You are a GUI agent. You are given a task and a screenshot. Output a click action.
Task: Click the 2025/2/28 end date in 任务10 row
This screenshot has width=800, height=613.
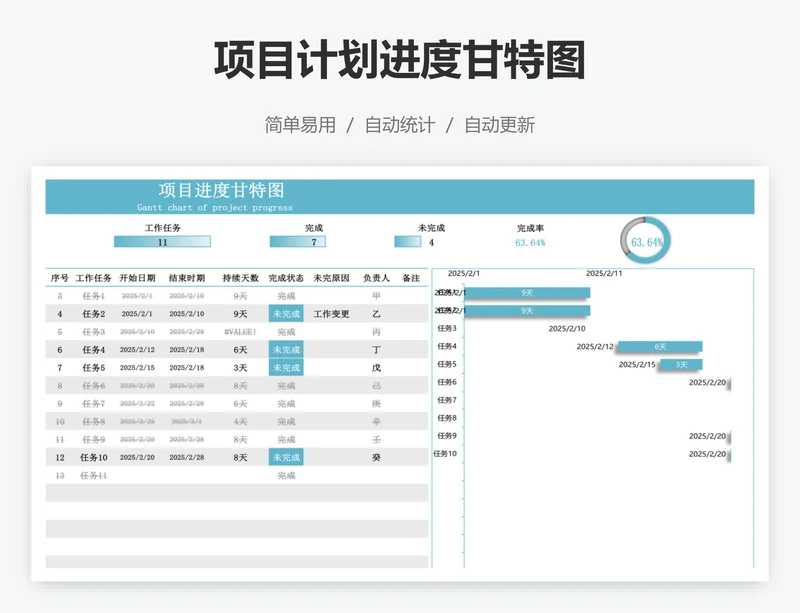point(187,457)
